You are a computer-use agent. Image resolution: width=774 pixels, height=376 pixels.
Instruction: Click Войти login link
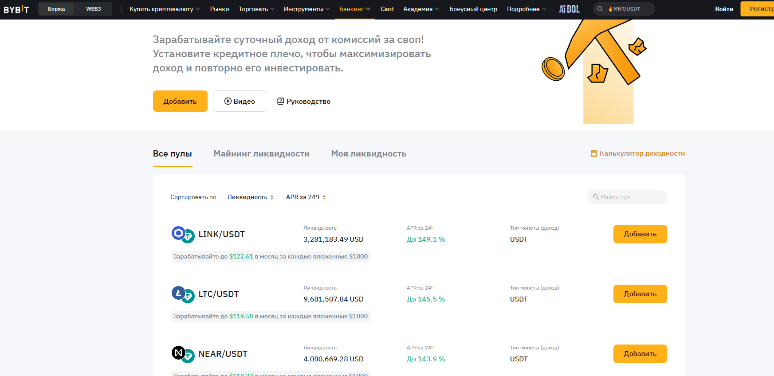pyautogui.click(x=724, y=9)
